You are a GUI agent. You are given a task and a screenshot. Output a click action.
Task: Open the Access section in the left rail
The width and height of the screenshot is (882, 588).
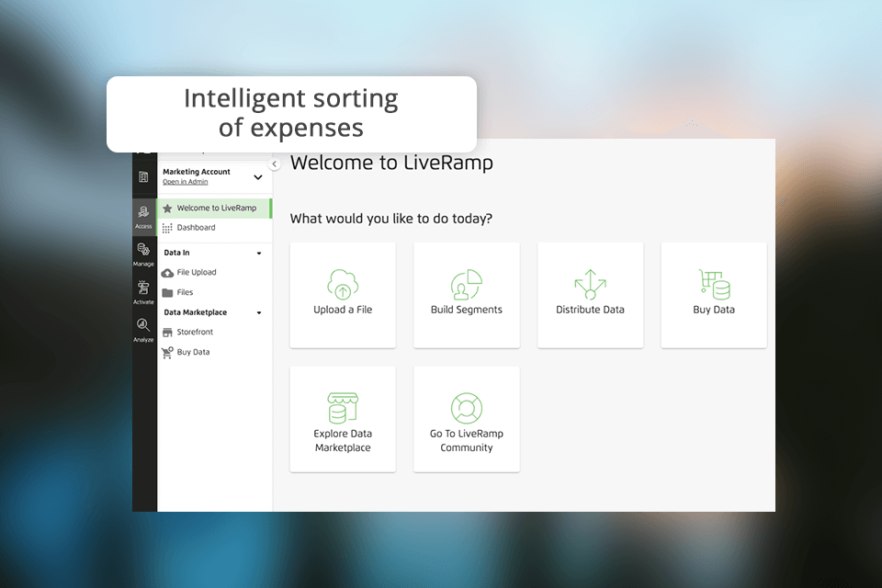(143, 217)
